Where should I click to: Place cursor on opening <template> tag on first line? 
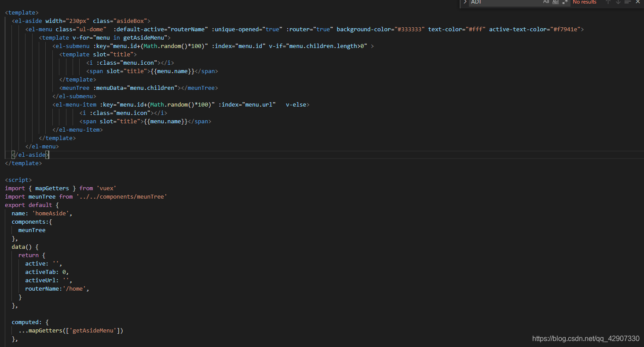click(22, 12)
